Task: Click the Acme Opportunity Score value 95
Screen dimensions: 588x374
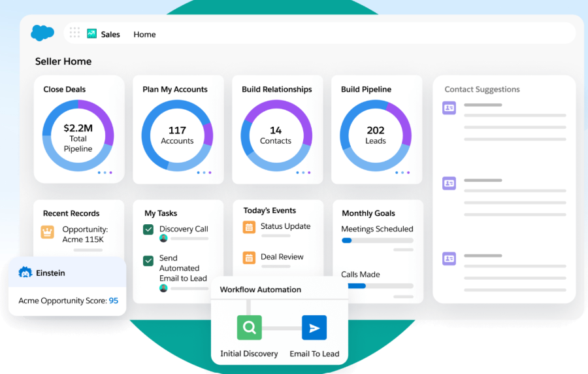Action: point(114,301)
